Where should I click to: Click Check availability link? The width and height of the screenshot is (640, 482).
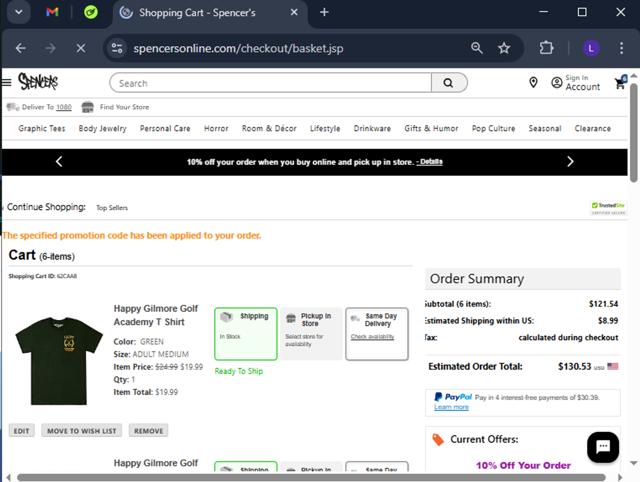coord(372,337)
